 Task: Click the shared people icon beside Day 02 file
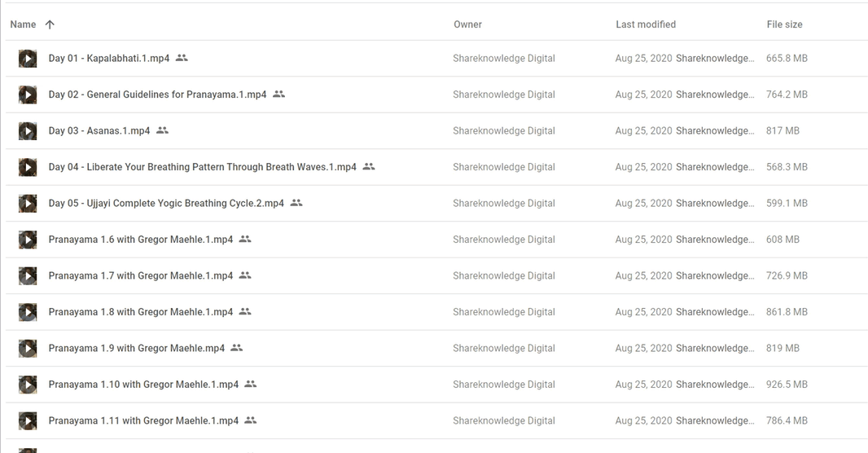278,95
